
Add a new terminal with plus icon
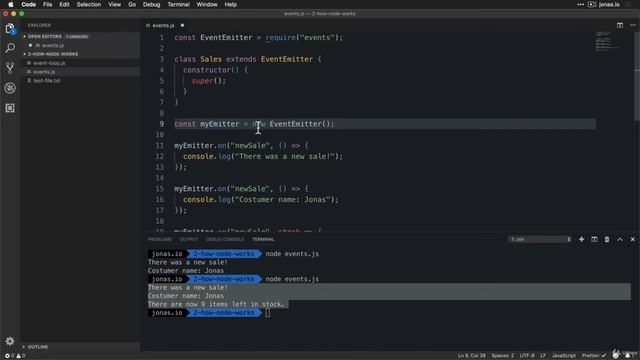point(581,239)
